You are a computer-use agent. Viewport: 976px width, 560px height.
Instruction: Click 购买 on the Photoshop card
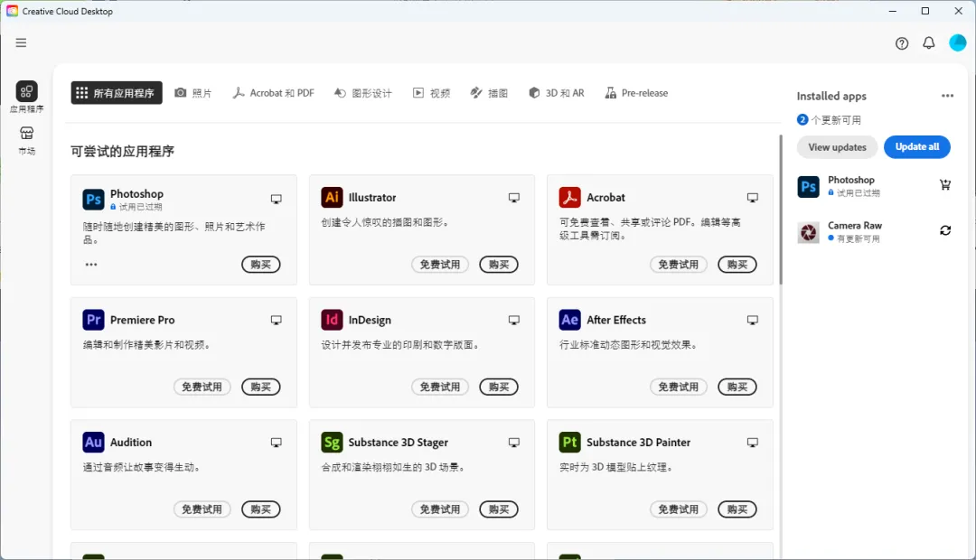(x=261, y=265)
